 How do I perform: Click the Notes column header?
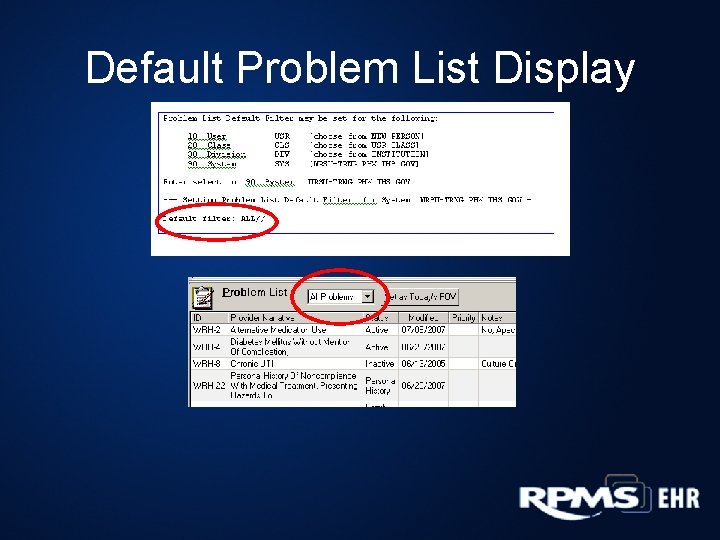click(x=497, y=318)
